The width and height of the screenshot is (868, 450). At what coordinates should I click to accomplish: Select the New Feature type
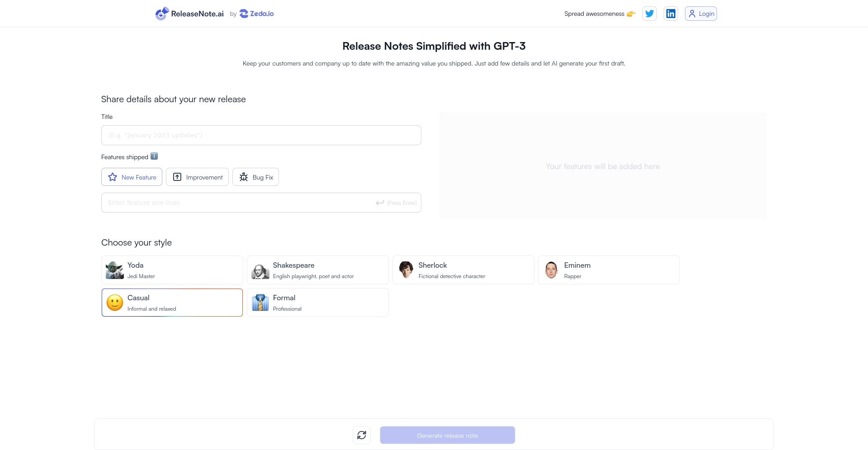(132, 177)
